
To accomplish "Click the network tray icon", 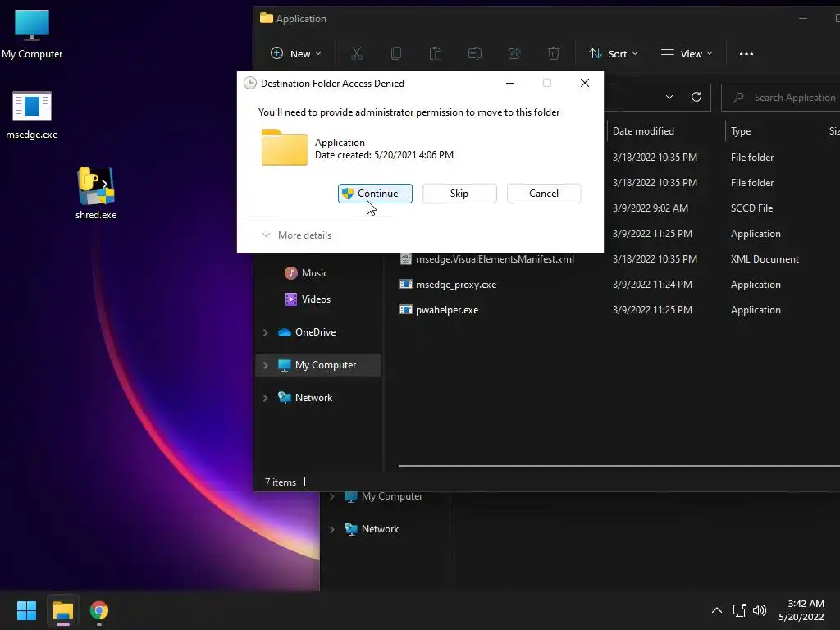I will pos(739,610).
